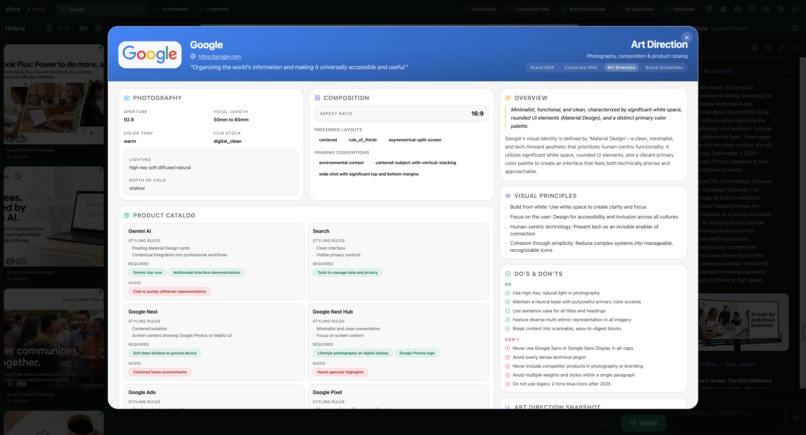Click the Composition section icon
The width and height of the screenshot is (806, 435).
click(317, 98)
